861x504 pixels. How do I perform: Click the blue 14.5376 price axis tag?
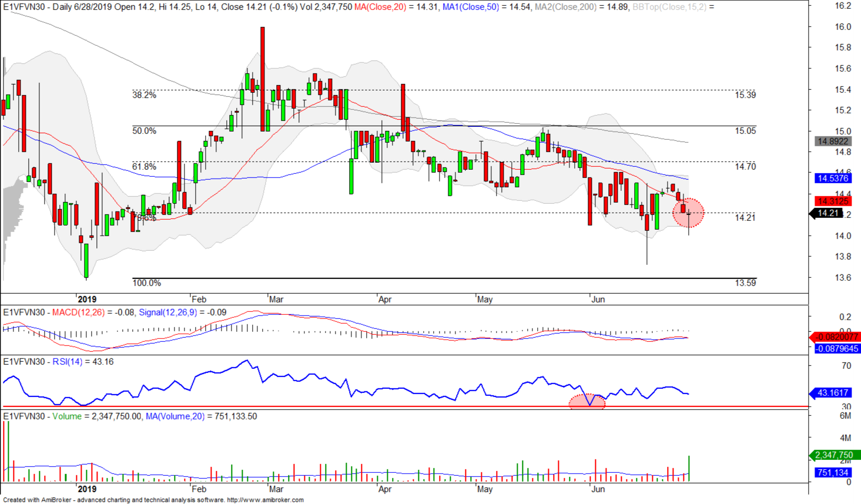click(x=833, y=178)
